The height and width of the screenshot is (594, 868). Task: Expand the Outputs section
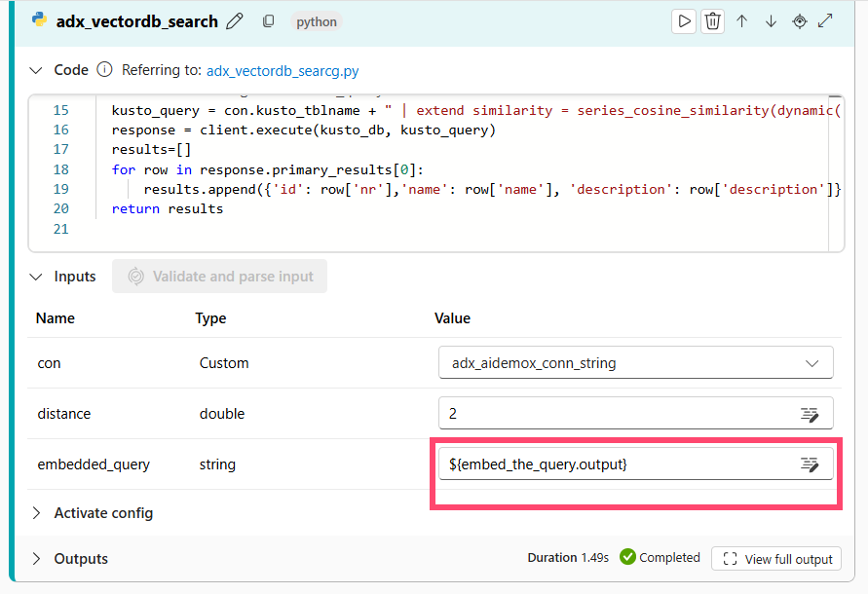click(37, 559)
